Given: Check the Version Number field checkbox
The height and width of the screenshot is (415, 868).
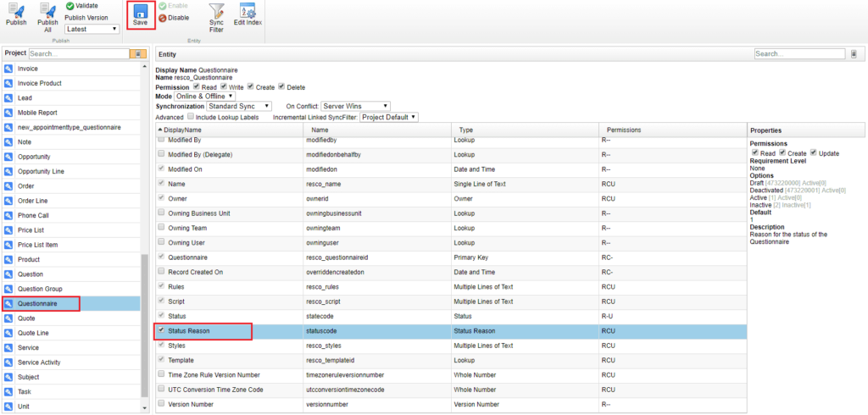Looking at the screenshot, I should [x=162, y=404].
